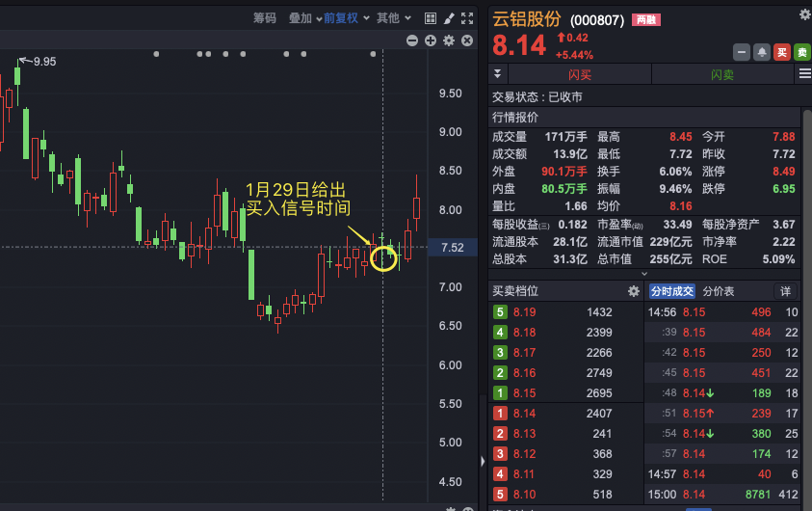Select the drawing brush tool
Screen dimensions: 812x511
pyautogui.click(x=449, y=18)
